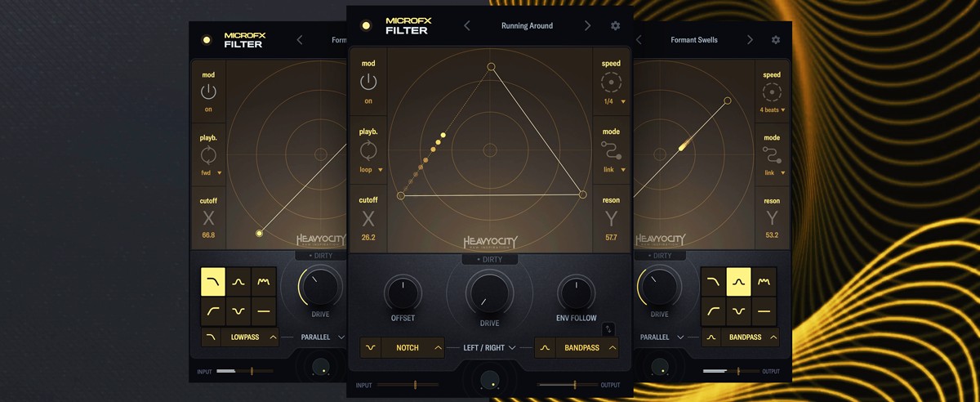The image size is (980, 402).
Task: Click the Lowpass filter selector in left window
Action: coord(240,337)
